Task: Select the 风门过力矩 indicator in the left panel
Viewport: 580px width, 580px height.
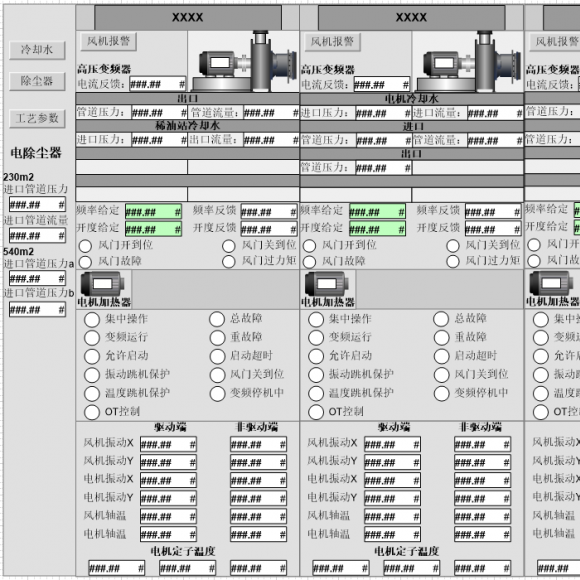Action: pyautogui.click(x=229, y=262)
